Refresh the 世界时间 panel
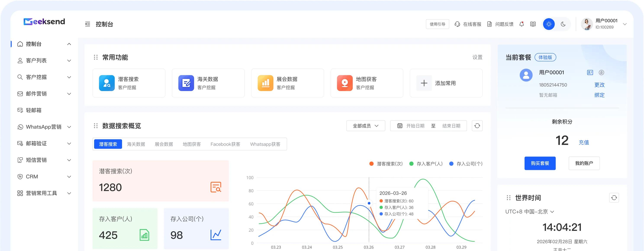Image resolution: width=644 pixels, height=251 pixels. [614, 198]
